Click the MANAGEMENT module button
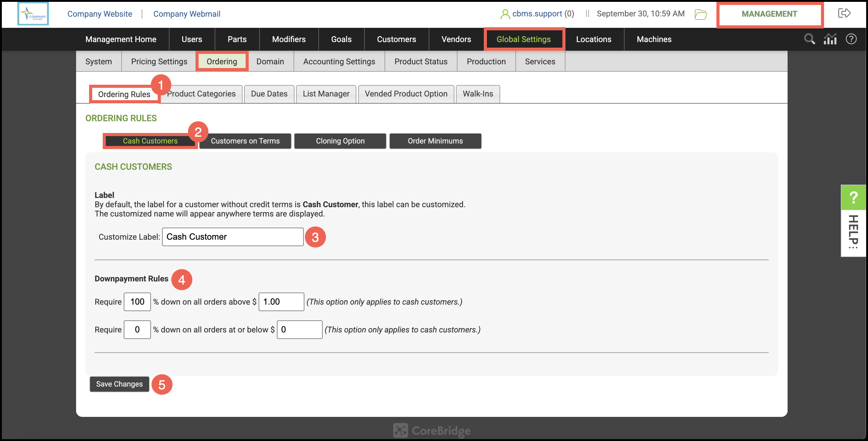Image resolution: width=868 pixels, height=441 pixels. [x=769, y=14]
